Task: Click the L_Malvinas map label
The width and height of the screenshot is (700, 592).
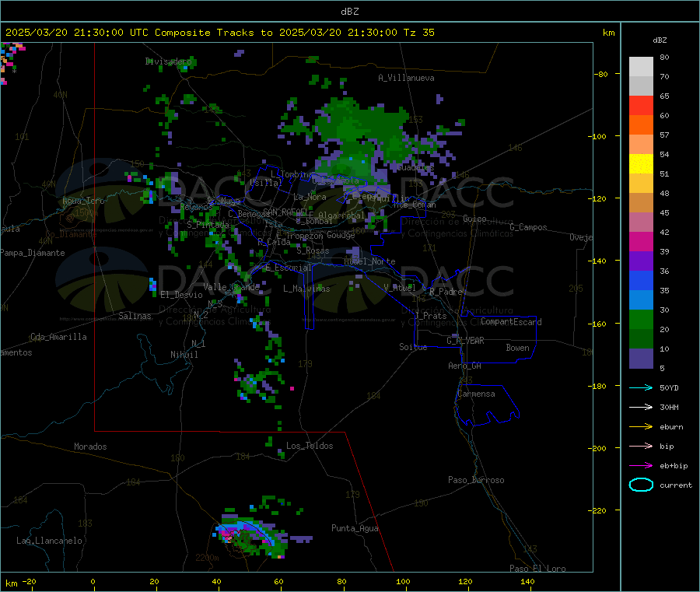Action: point(306,289)
